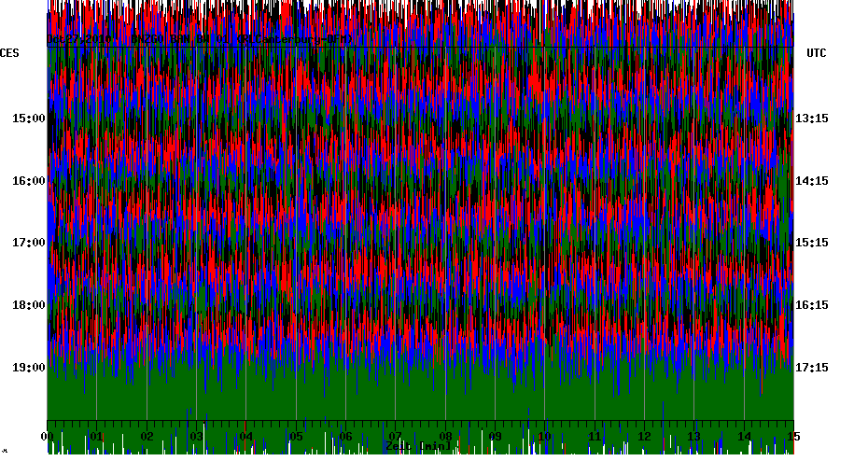This screenshot has height=461, width=868.
Task: Click the 16:00 label on the left axis
Action: coord(28,181)
